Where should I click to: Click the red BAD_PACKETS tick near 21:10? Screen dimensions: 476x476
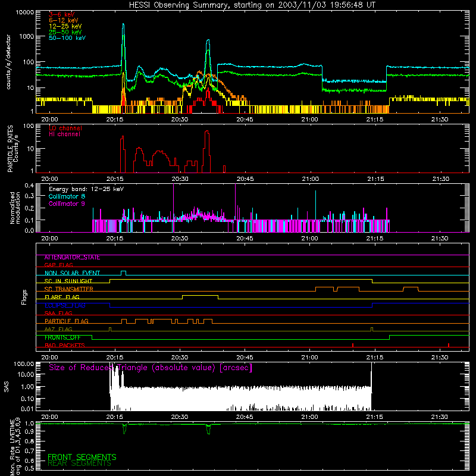point(353,345)
